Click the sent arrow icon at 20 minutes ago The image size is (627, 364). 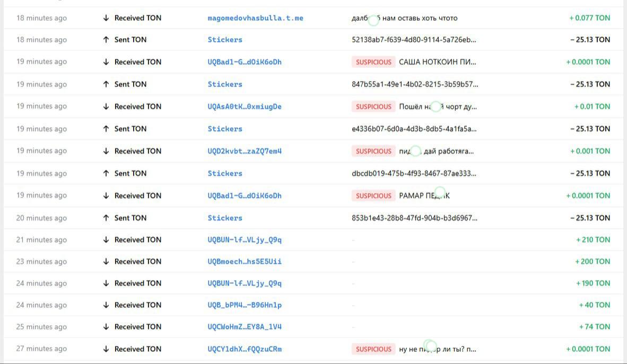tap(106, 218)
